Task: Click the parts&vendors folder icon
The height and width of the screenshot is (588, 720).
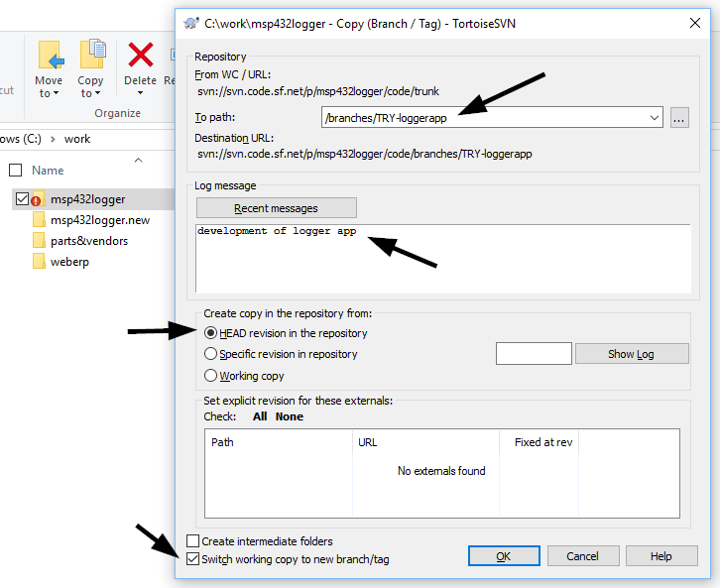Action: click(39, 240)
